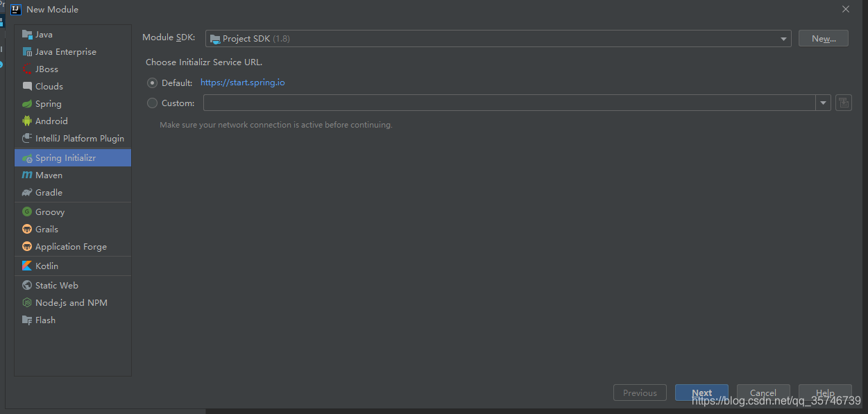The height and width of the screenshot is (414, 868).
Task: Close the New Module window
Action: point(845,9)
